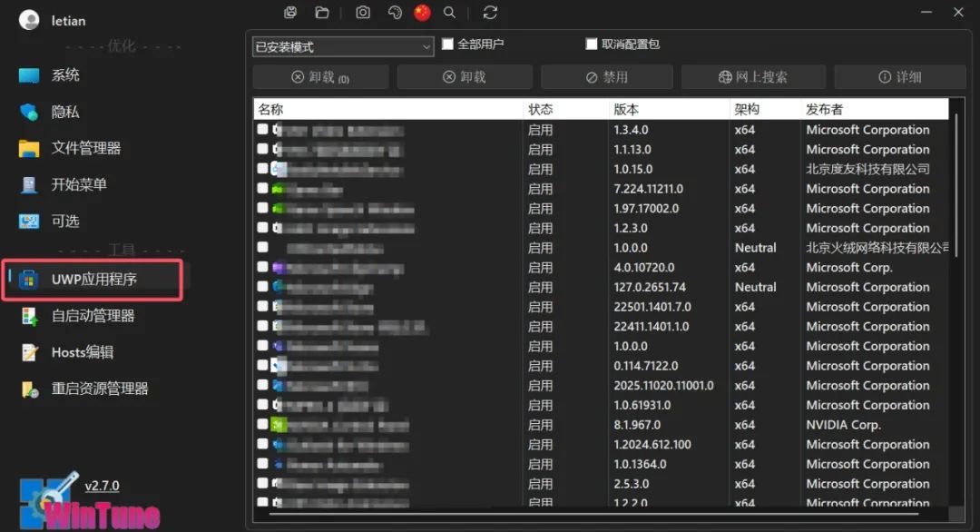This screenshot has height=532, width=980.
Task: Open the 隐私 sidebar section
Action: 65,112
